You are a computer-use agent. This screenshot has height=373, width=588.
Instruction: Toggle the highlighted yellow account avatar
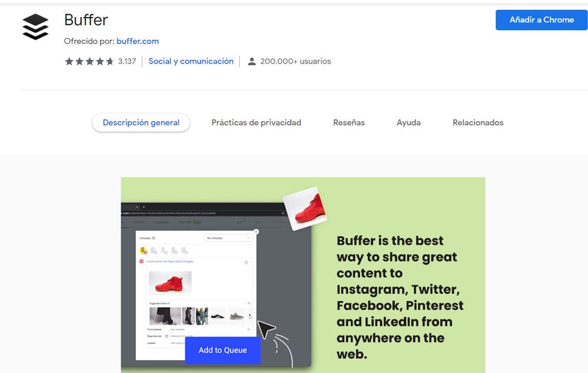point(143,251)
